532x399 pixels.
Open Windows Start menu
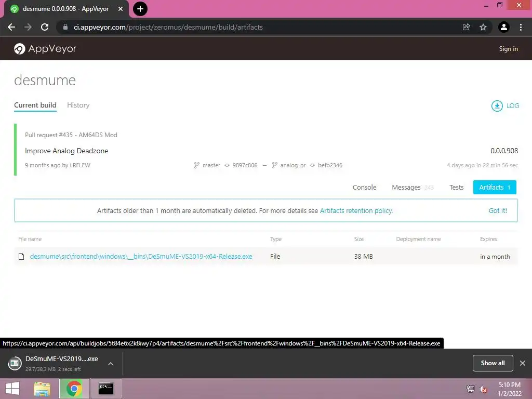pos(12,389)
